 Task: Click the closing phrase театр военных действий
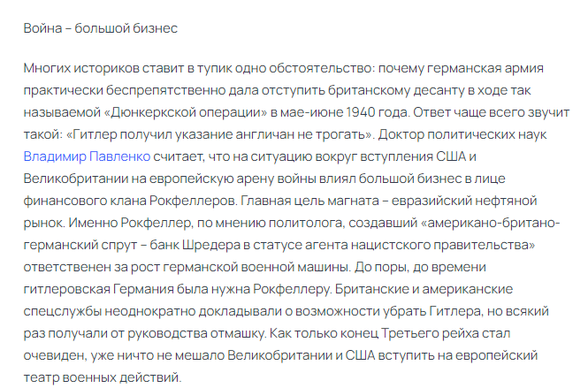102,377
